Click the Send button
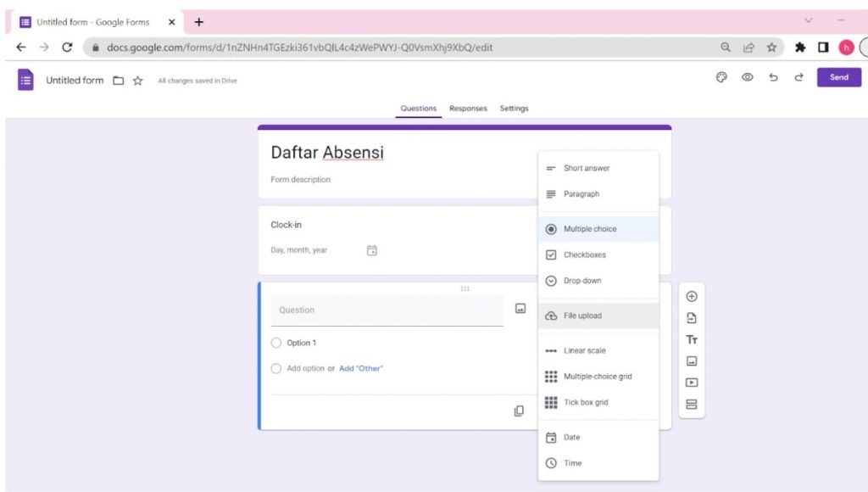This screenshot has width=868, height=492. click(x=838, y=77)
